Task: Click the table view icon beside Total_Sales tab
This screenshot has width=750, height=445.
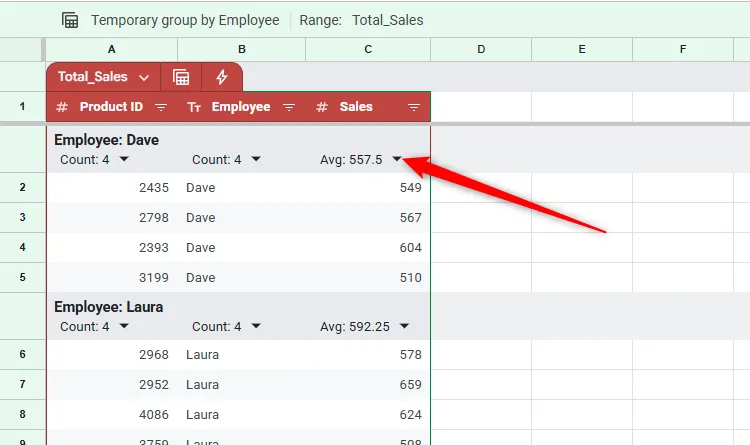Action: coord(181,77)
